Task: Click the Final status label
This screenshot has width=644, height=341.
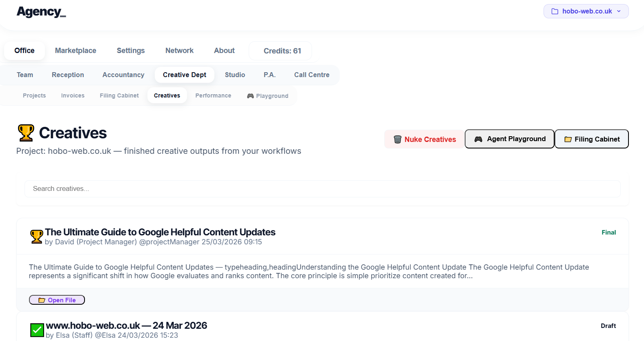Action: coord(608,232)
